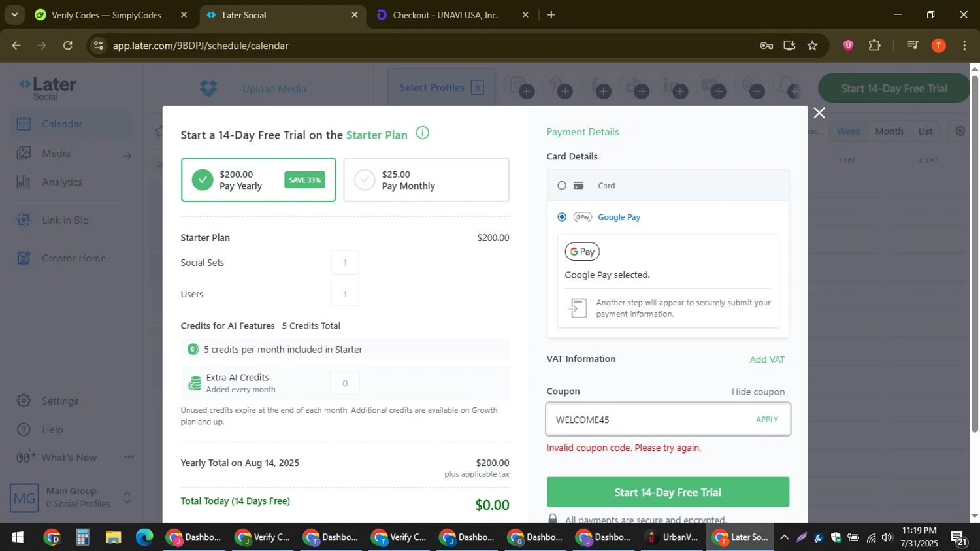Select the $200.00 Pay Yearly option
Viewport: 980px width, 551px height.
click(258, 180)
